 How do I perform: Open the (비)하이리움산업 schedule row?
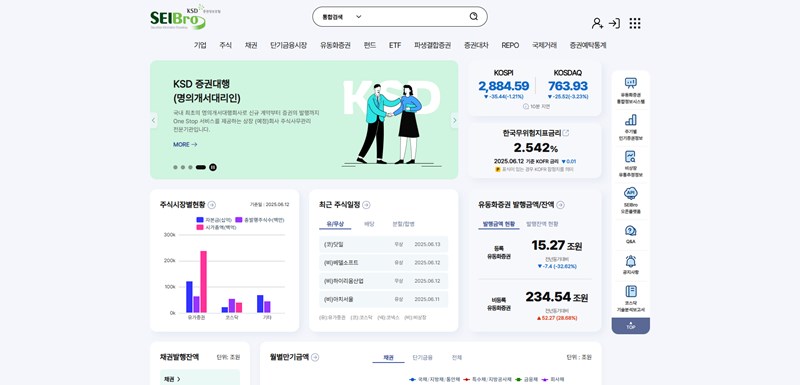pos(384,281)
